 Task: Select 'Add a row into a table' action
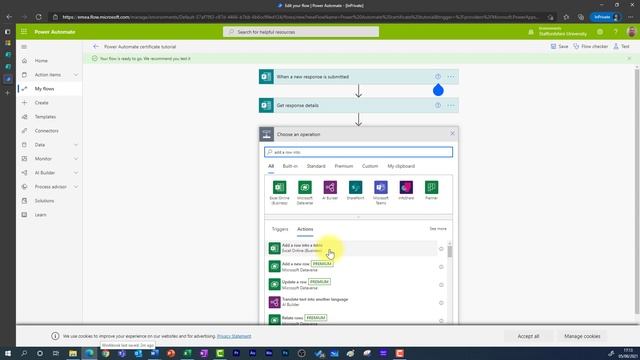[x=353, y=248]
